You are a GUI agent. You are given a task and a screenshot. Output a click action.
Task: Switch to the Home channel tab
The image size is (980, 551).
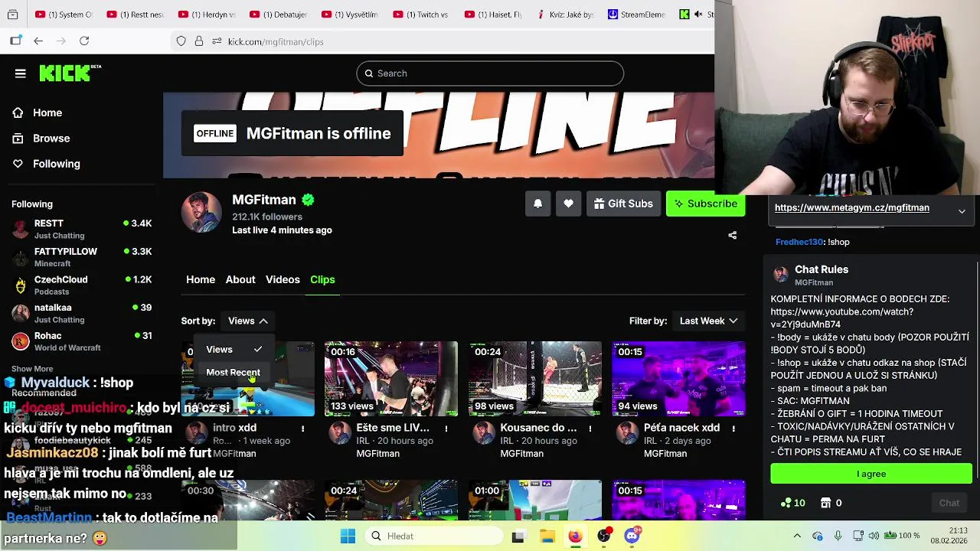tap(201, 280)
